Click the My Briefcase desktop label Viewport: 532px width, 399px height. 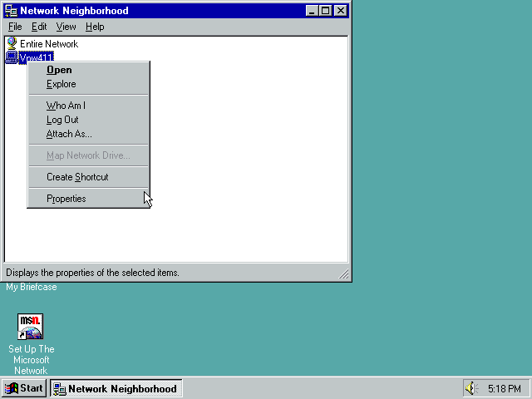(x=32, y=287)
